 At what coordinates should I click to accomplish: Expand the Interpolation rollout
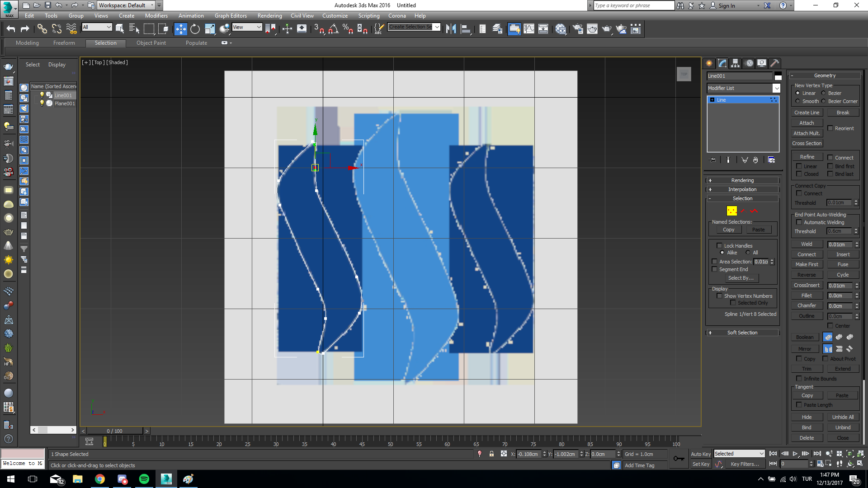[x=742, y=189]
